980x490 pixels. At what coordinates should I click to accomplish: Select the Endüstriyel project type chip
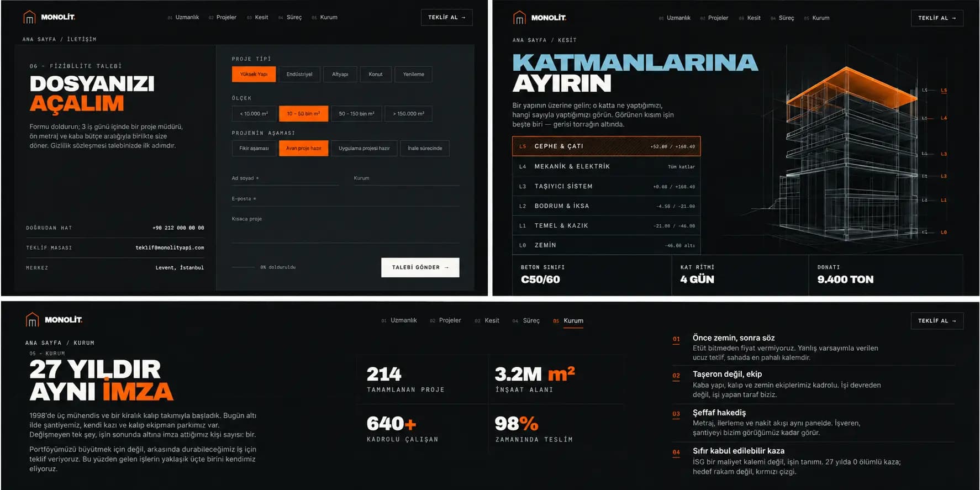point(299,74)
